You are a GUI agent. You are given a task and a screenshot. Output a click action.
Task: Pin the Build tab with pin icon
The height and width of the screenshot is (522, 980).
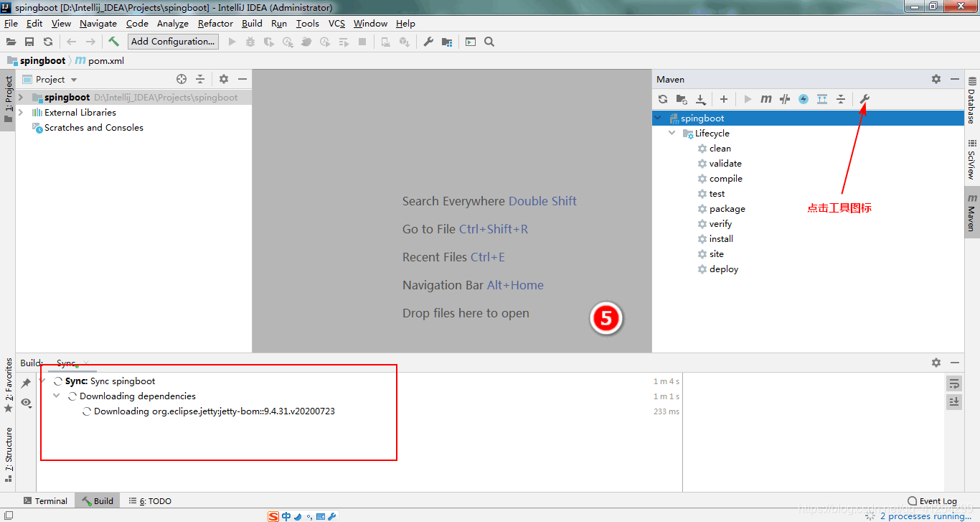(26, 383)
